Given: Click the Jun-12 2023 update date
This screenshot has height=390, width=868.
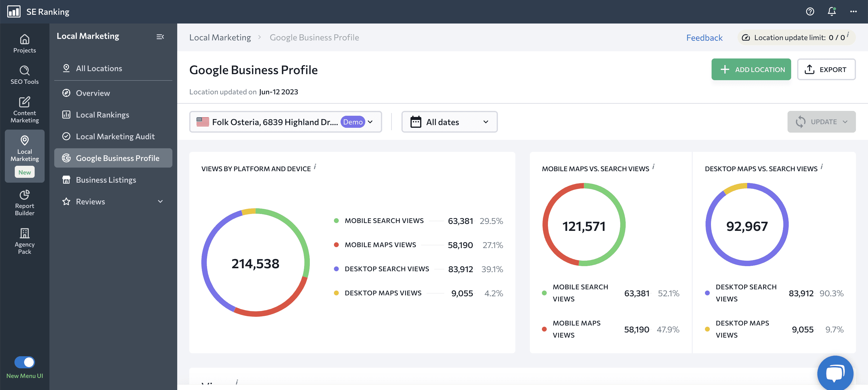Looking at the screenshot, I should [x=279, y=92].
